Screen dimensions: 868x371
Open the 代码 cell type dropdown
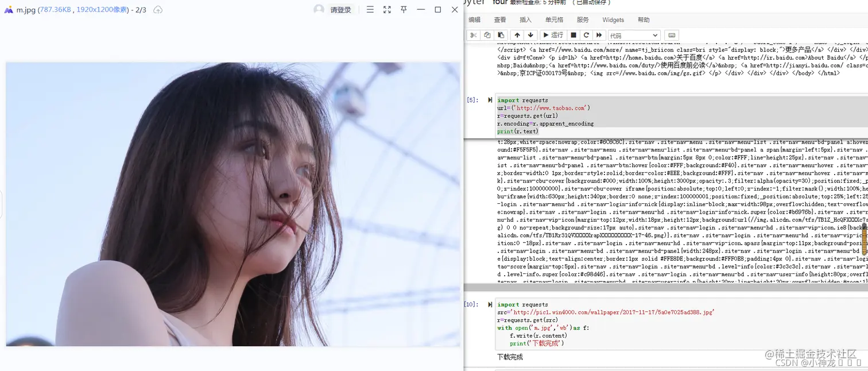(x=634, y=35)
